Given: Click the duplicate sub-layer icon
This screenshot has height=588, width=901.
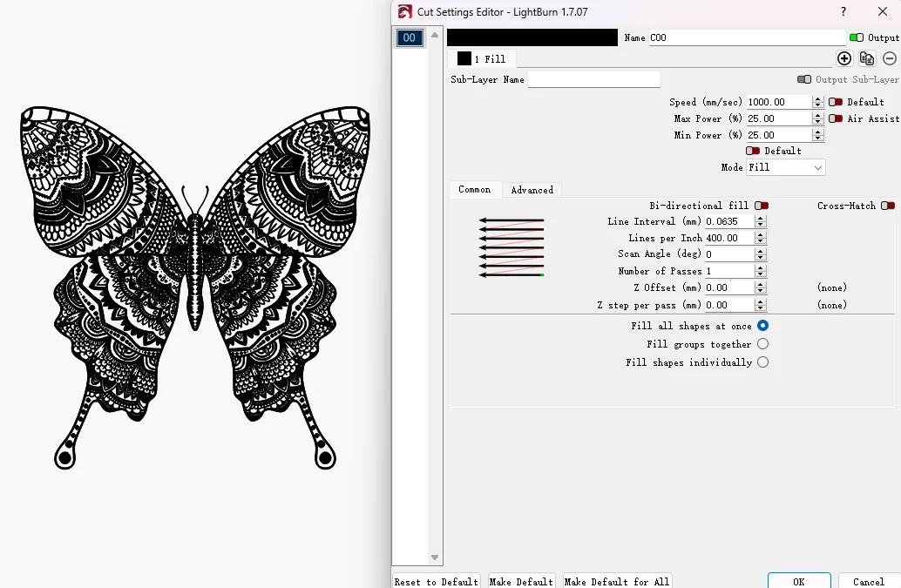Looking at the screenshot, I should (x=866, y=58).
